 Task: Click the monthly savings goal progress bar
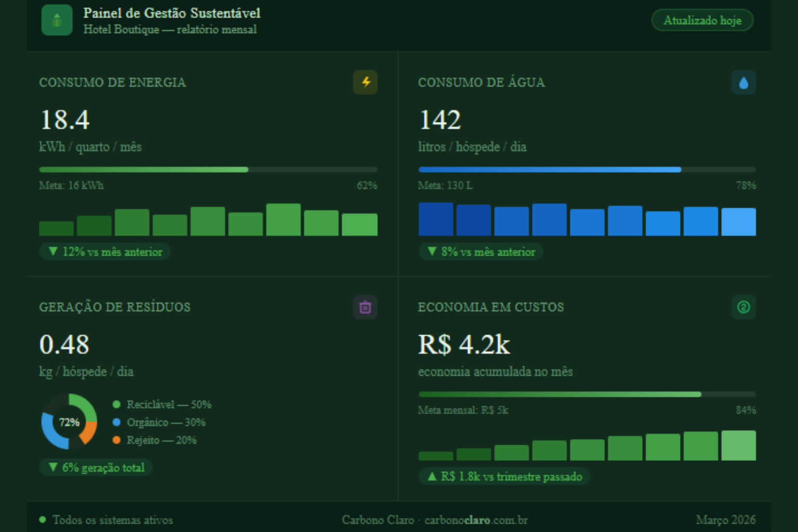587,394
